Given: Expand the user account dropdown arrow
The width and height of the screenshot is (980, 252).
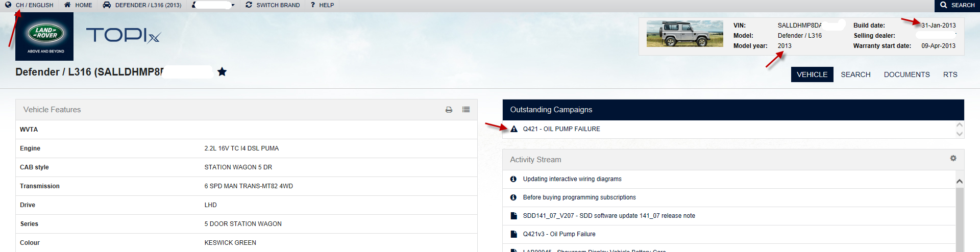Looking at the screenshot, I should [233, 5].
